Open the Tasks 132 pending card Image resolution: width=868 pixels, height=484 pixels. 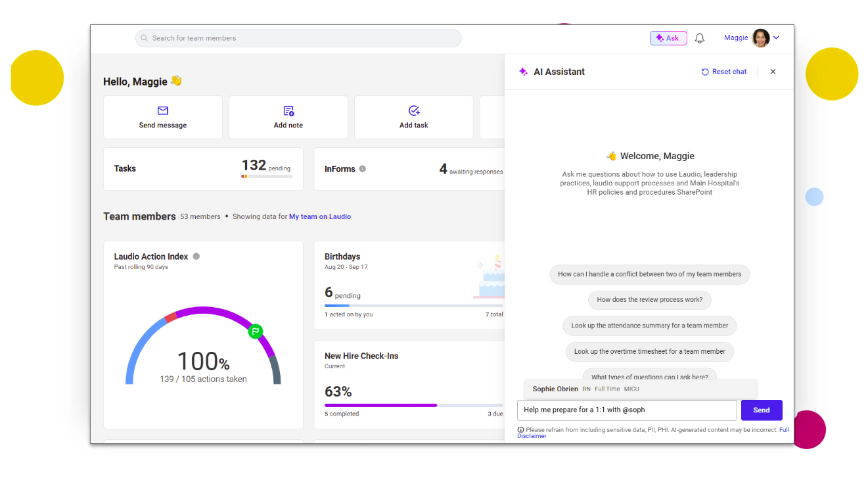[203, 169]
